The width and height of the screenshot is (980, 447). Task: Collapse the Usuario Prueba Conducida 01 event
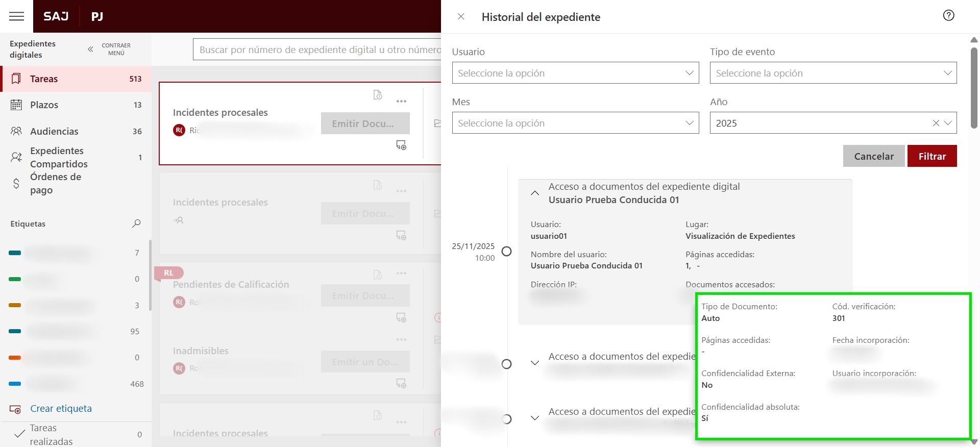(534, 193)
